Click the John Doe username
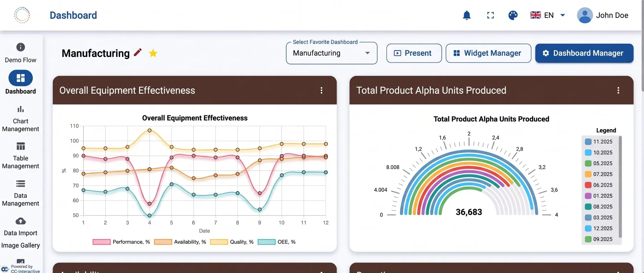 click(612, 15)
